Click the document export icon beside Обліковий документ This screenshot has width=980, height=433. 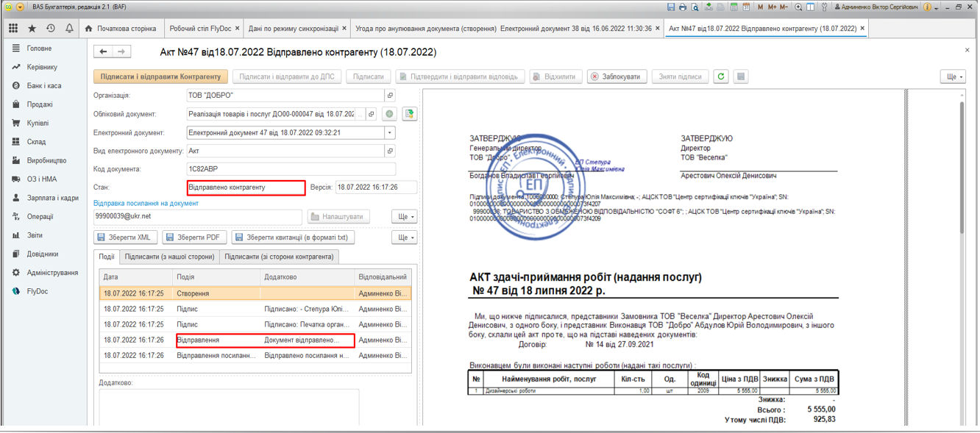pyautogui.click(x=409, y=114)
